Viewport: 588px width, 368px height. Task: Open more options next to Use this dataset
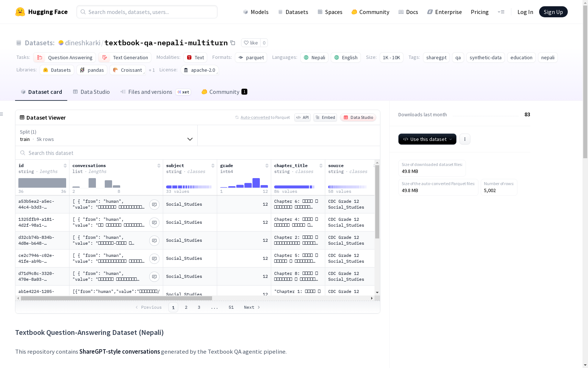[x=465, y=139]
